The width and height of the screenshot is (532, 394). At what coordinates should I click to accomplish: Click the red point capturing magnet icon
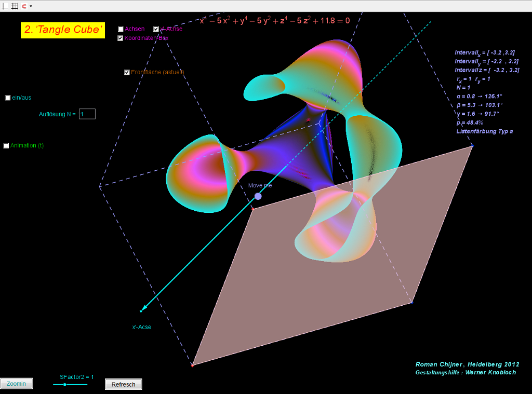24,6
